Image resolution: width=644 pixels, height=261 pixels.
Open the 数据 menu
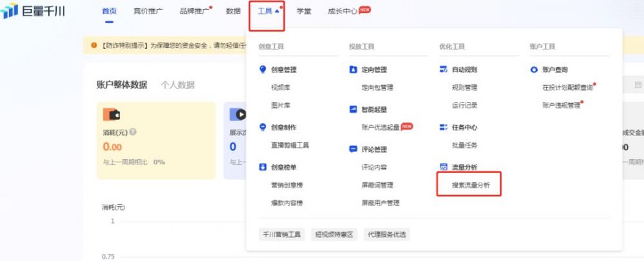pyautogui.click(x=233, y=11)
